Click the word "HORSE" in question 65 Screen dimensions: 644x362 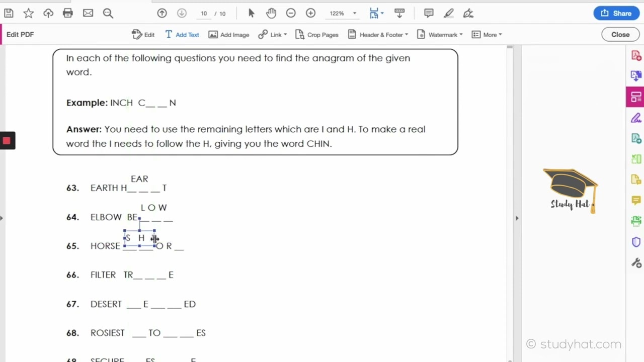point(105,246)
